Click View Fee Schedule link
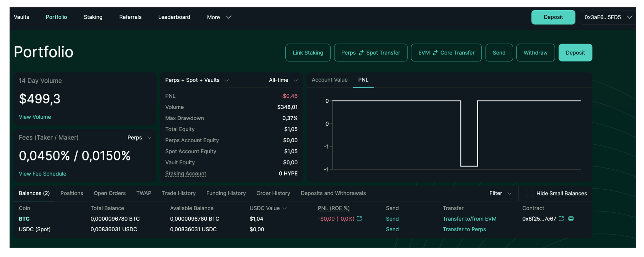The width and height of the screenshot is (644, 257). [x=43, y=174]
